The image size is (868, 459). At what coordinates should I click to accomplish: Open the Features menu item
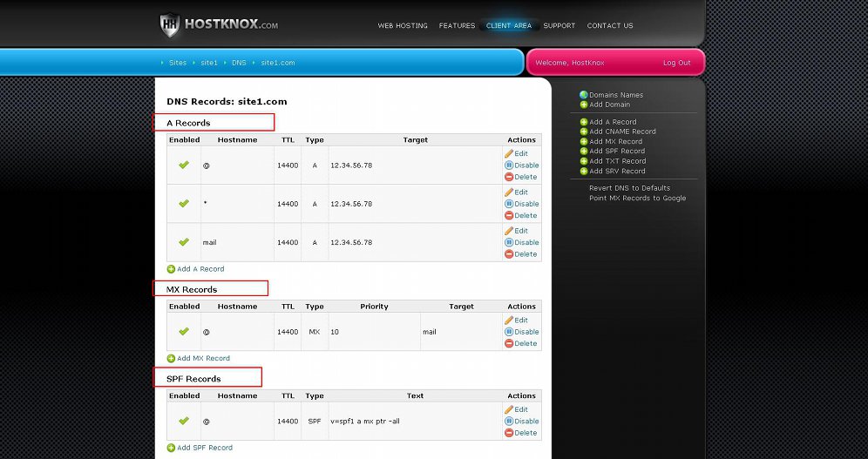[457, 25]
